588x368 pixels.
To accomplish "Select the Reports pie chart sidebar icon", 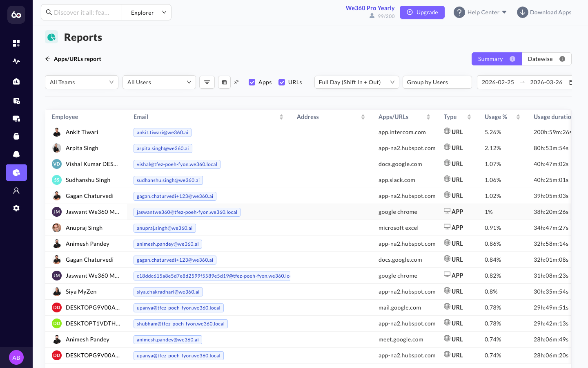I will tap(16, 173).
